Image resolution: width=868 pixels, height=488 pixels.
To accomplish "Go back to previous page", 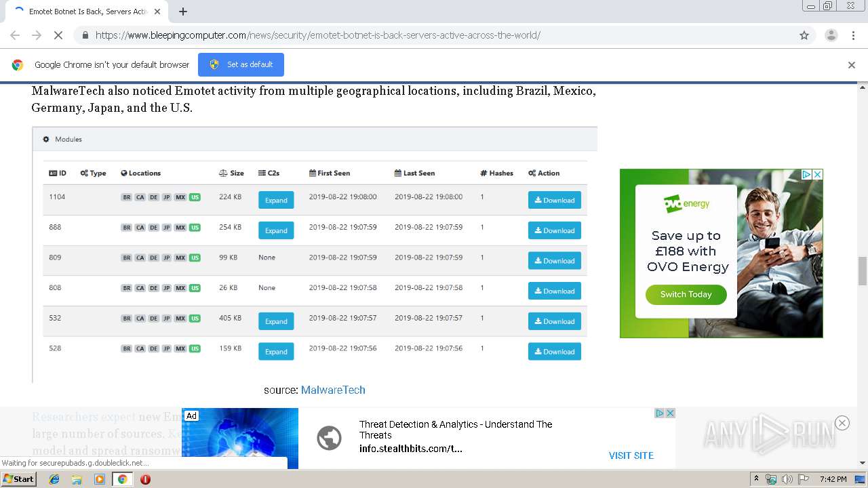I will 15,35.
